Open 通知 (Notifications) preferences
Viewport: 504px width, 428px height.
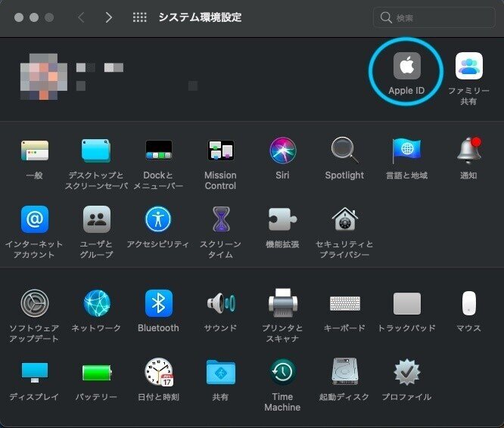coord(469,150)
